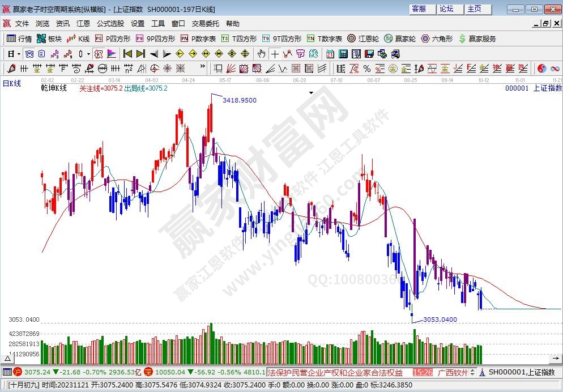Jump to first bar with skip-start arrow

click(x=127, y=54)
